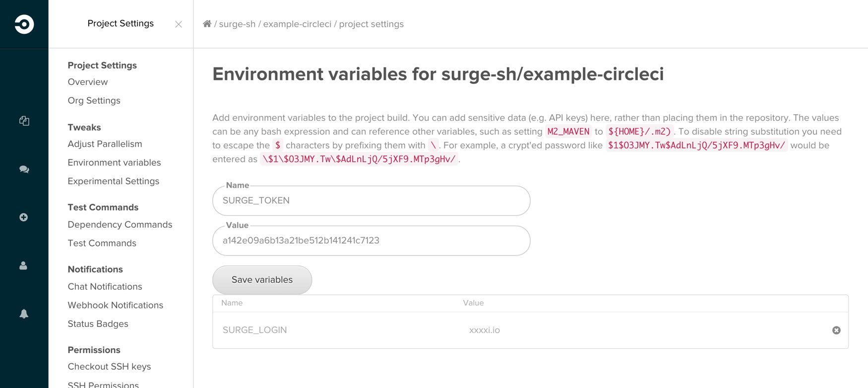Open Chat Notifications
This screenshot has height=388, width=868.
pos(105,287)
